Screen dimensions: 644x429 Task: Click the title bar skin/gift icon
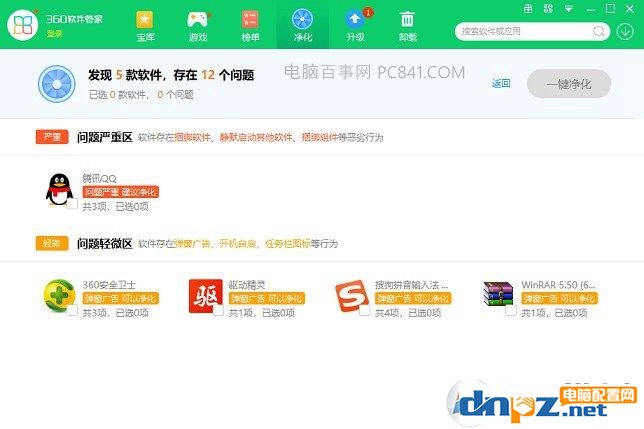(x=528, y=9)
